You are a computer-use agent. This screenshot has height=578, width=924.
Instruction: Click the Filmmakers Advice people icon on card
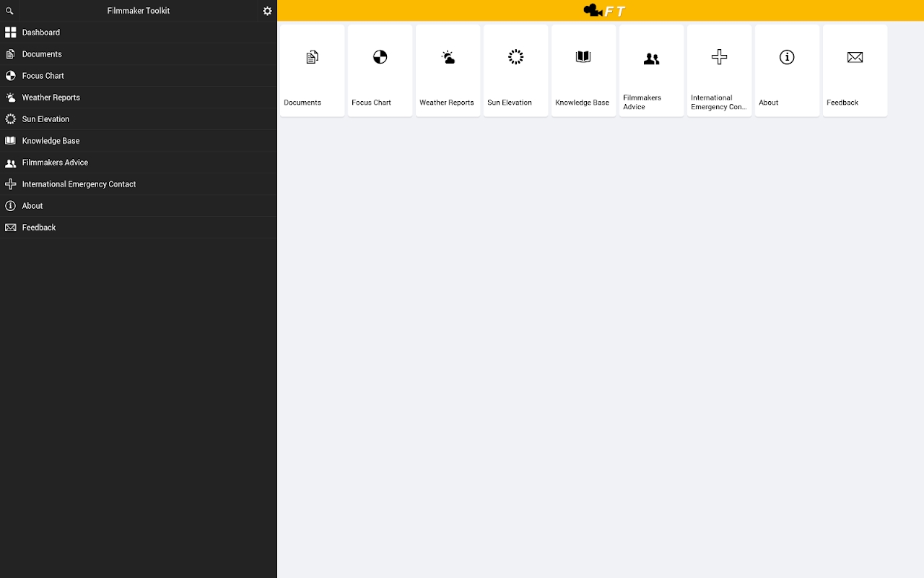[x=651, y=59]
